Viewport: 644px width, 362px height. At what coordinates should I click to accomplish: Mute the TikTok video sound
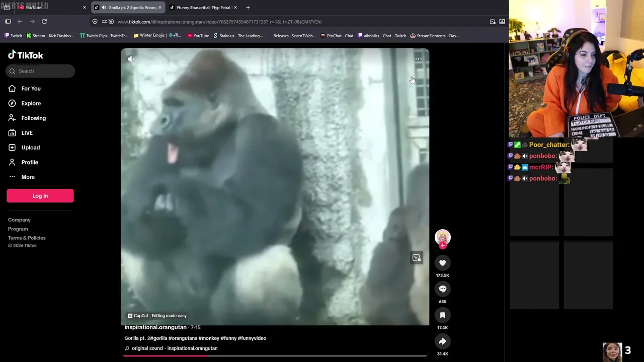(x=131, y=59)
